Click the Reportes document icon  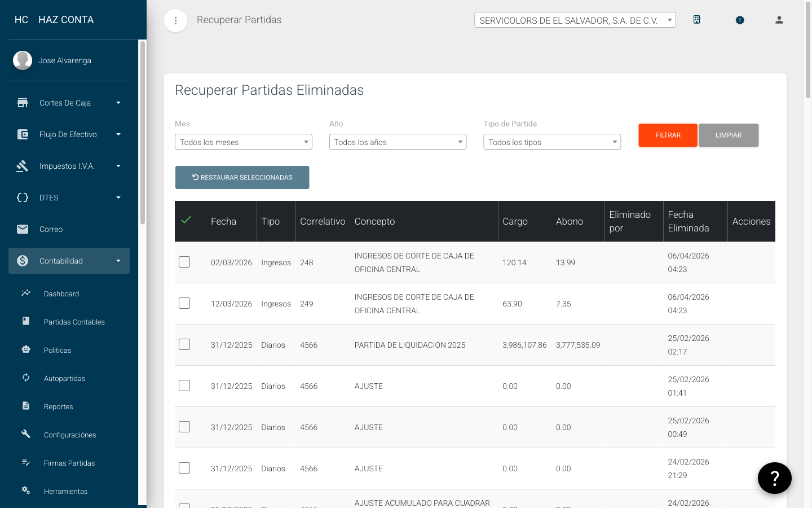point(26,406)
